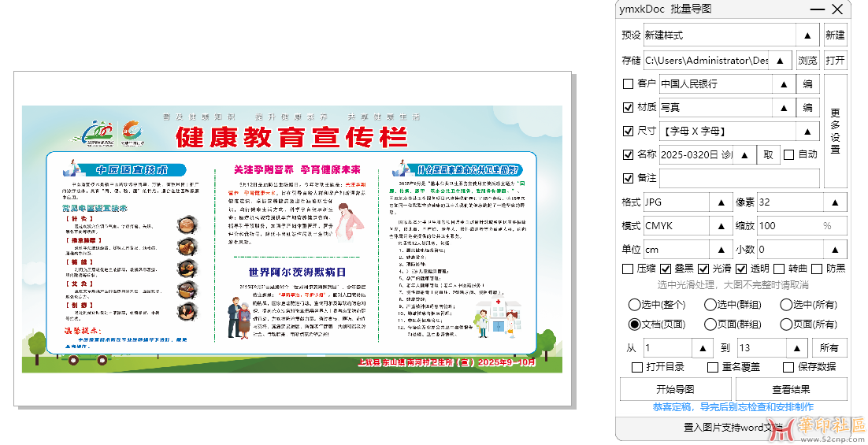The width and height of the screenshot is (868, 445).
Task: Select the 选中(整个) radio option
Action: tap(634, 305)
